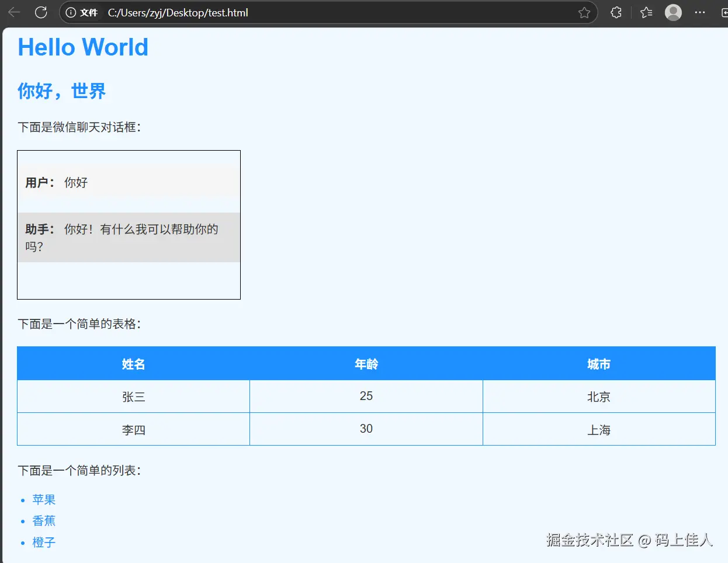Click the text 下面是一个简单的表格：

(79, 324)
